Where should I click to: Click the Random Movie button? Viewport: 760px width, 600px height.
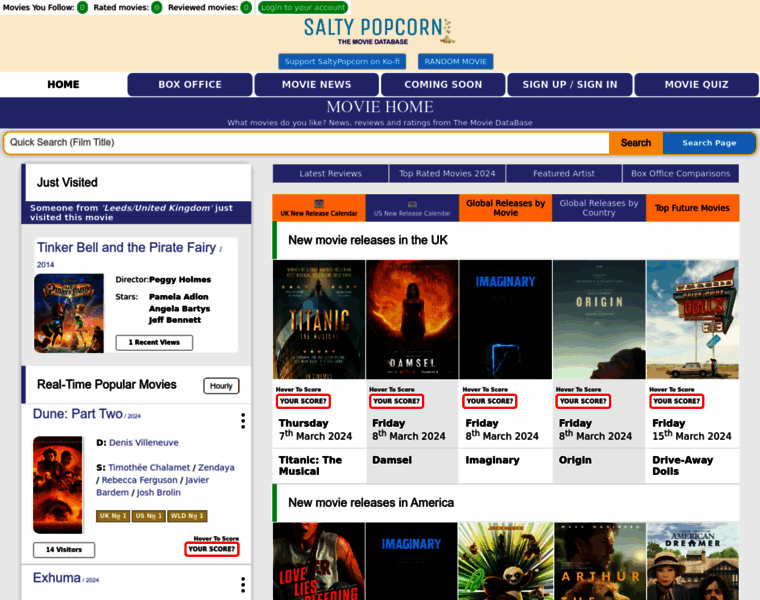tap(456, 62)
